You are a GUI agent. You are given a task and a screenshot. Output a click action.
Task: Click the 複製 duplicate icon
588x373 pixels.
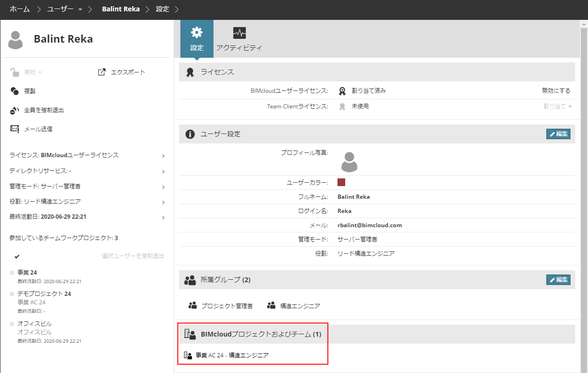(14, 91)
